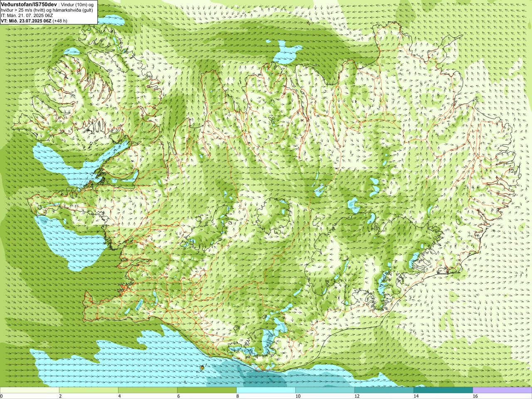
Task: Click the 'IT: Mán. 21. 07. 2025 06Z' line
Action: (27, 15)
